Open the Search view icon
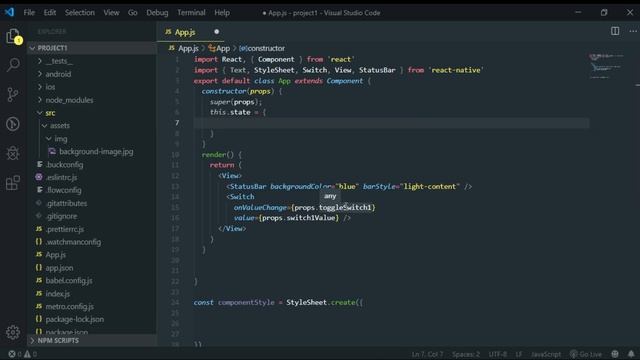 (13, 65)
